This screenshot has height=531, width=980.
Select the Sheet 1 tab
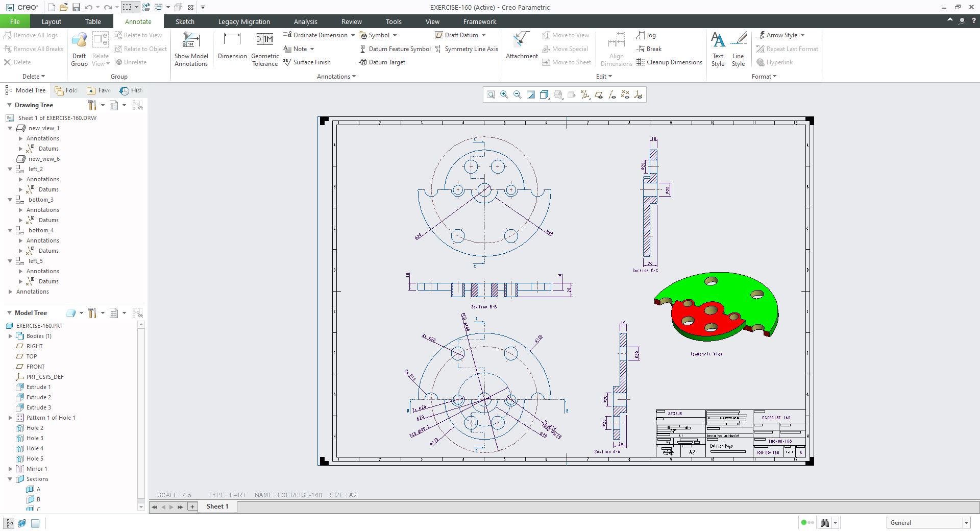217,506
